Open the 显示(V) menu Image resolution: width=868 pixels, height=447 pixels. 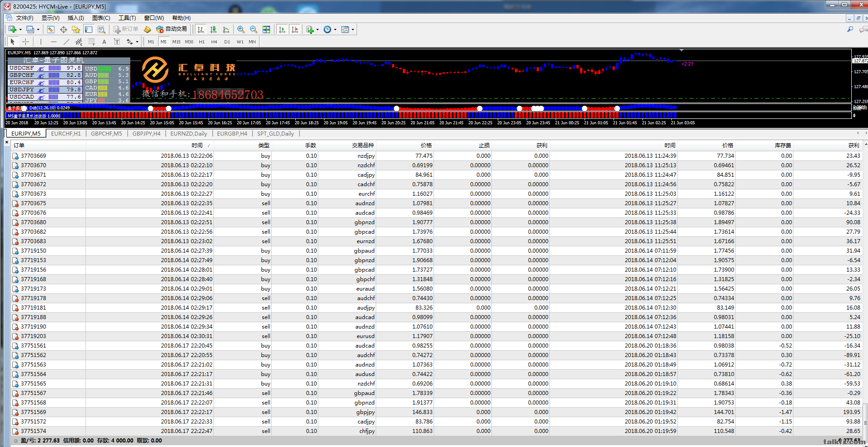pyautogui.click(x=51, y=18)
